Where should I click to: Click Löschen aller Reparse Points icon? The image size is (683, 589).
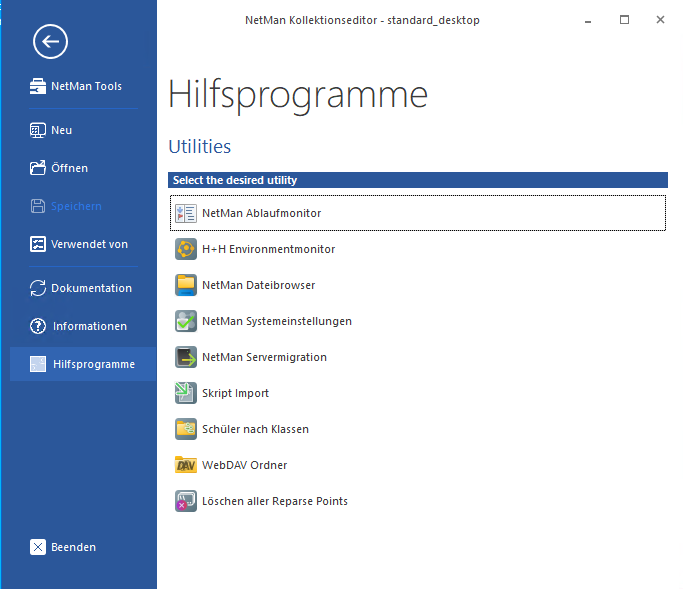[186, 501]
